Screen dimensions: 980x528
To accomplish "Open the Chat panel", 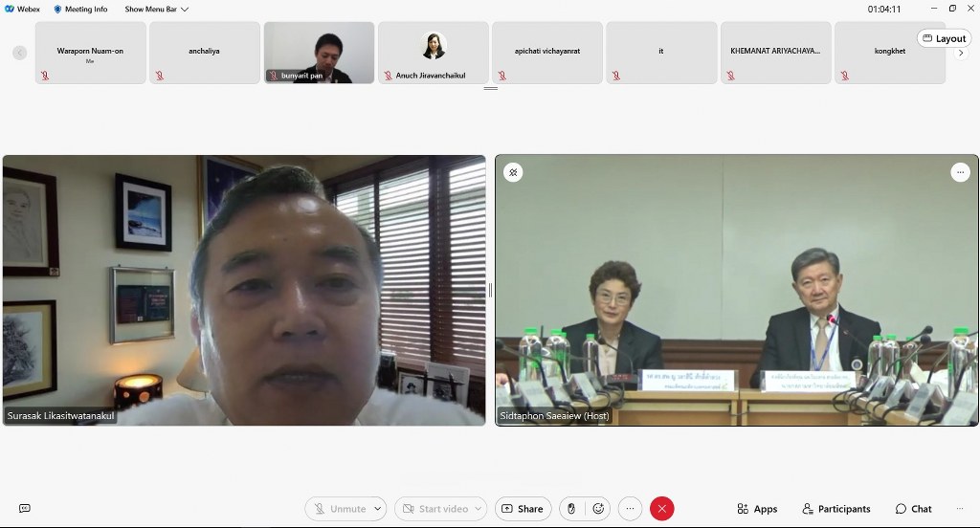I will 913,509.
